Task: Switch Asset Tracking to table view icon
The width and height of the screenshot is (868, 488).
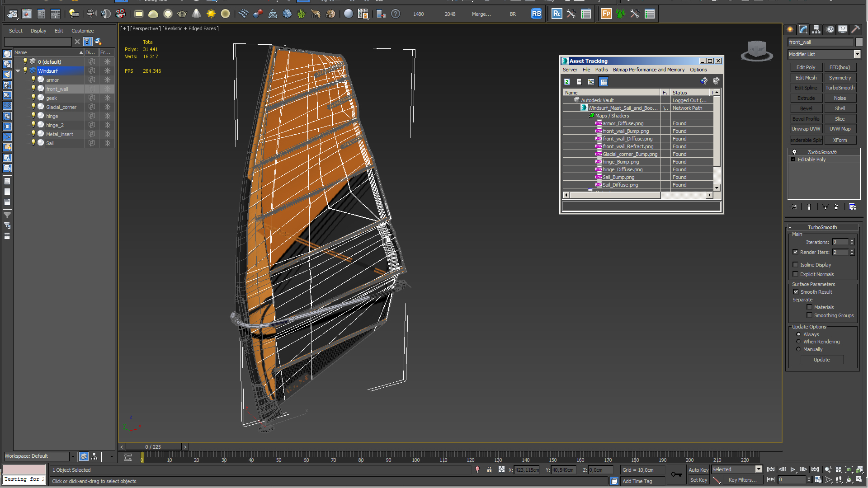Action: 604,82
